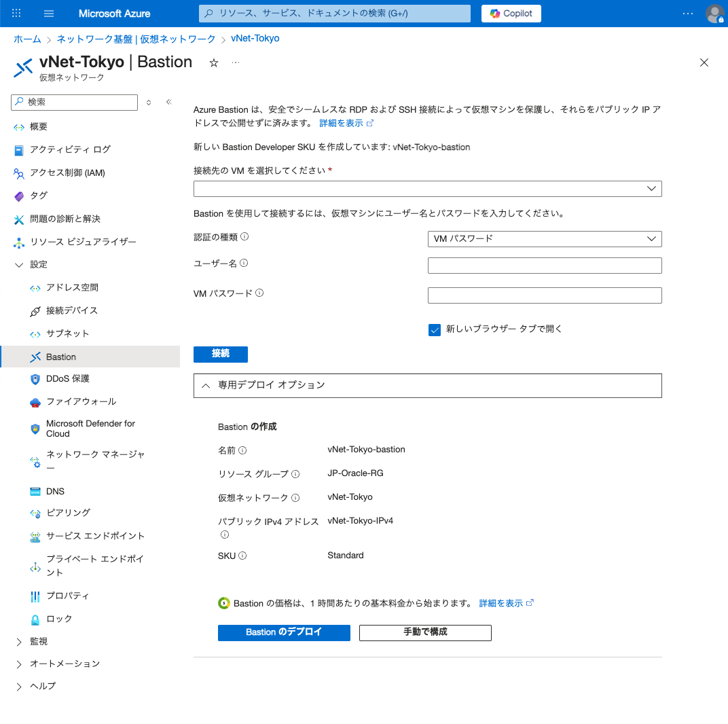The height and width of the screenshot is (724, 728).
Task: Click the 認証の種類 info icon
Action: (244, 236)
